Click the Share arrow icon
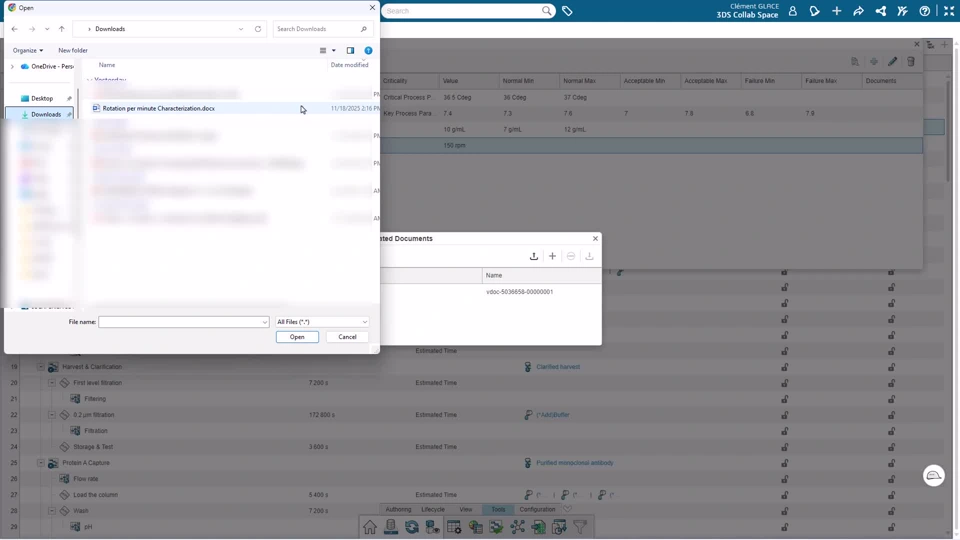Screen dimensions: 960x540 (858, 11)
